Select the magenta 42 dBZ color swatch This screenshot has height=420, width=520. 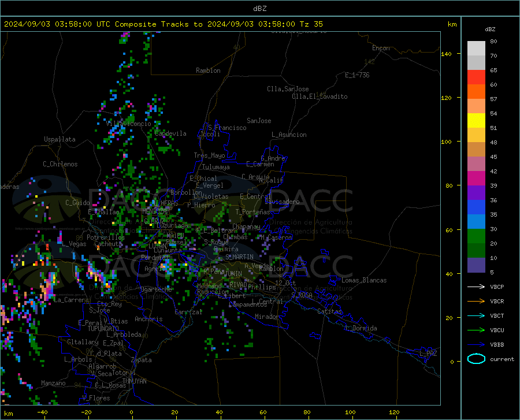476,179
